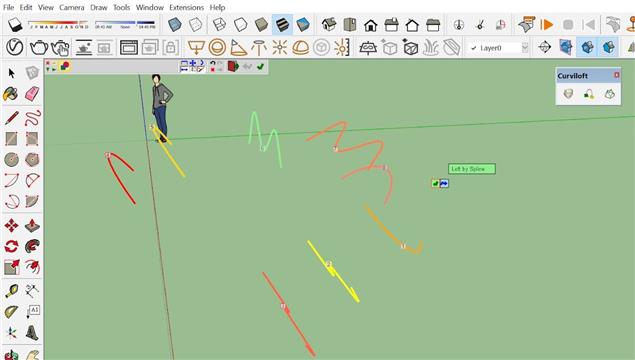635x360 pixels.
Task: Adjust the shadow date month slider
Action: [x=59, y=24]
